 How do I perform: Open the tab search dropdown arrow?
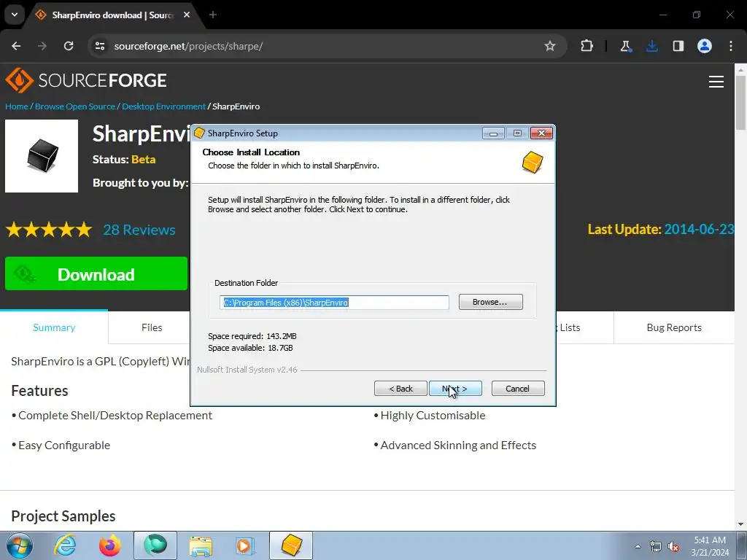(x=15, y=15)
